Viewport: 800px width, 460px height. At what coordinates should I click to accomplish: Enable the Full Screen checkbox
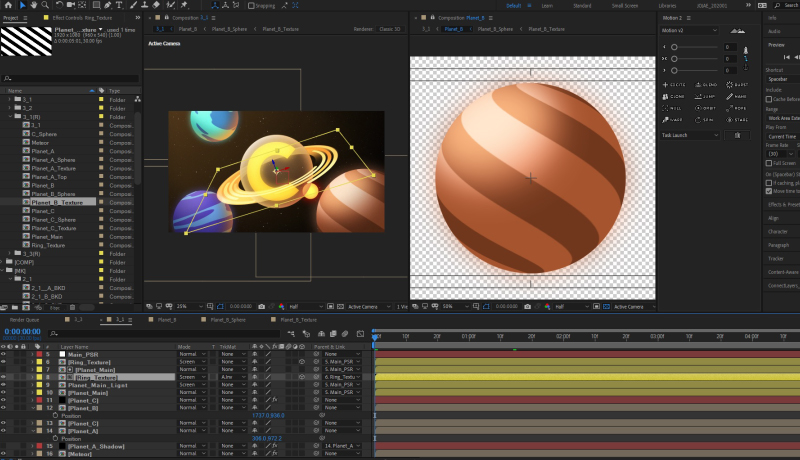point(769,163)
